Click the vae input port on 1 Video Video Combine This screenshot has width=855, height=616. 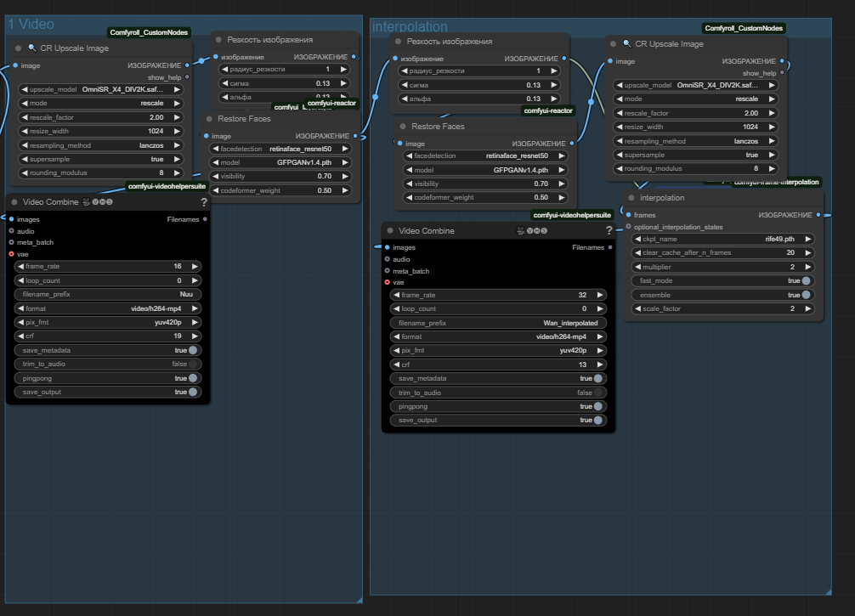11,254
